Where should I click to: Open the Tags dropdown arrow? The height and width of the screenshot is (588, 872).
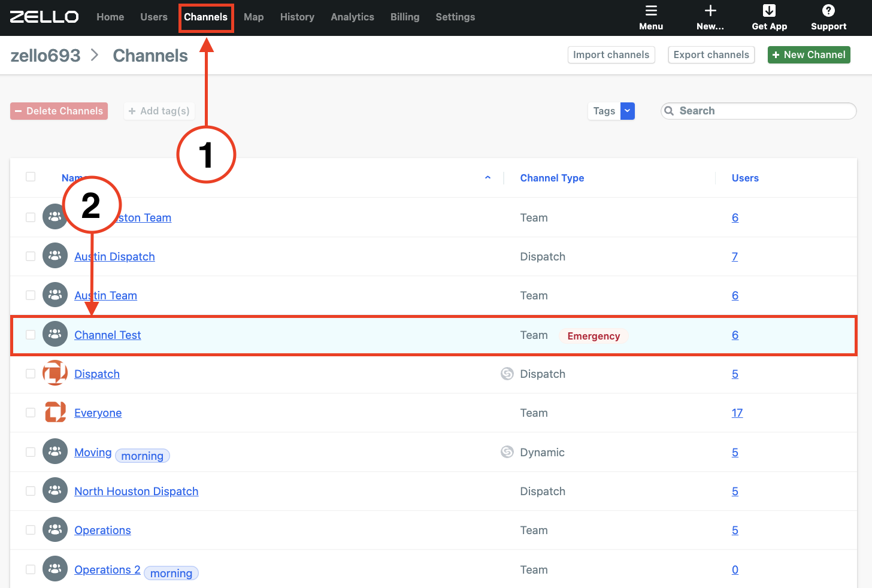tap(628, 111)
